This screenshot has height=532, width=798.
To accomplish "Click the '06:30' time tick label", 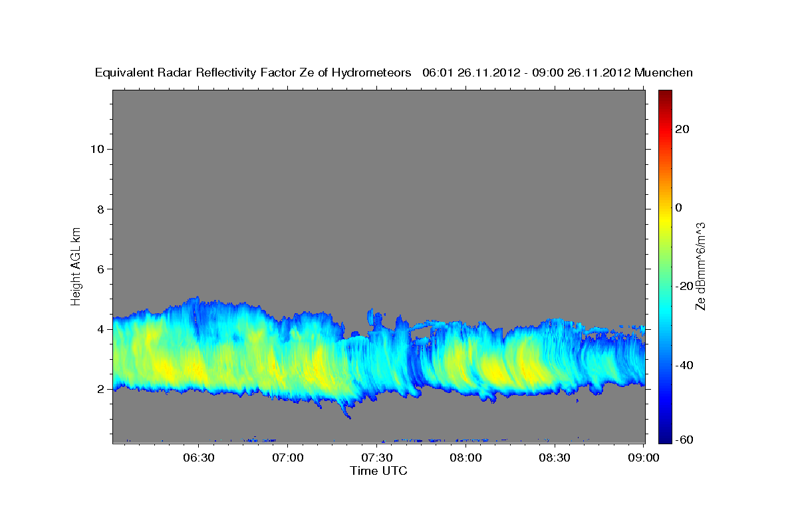I will click(198, 458).
